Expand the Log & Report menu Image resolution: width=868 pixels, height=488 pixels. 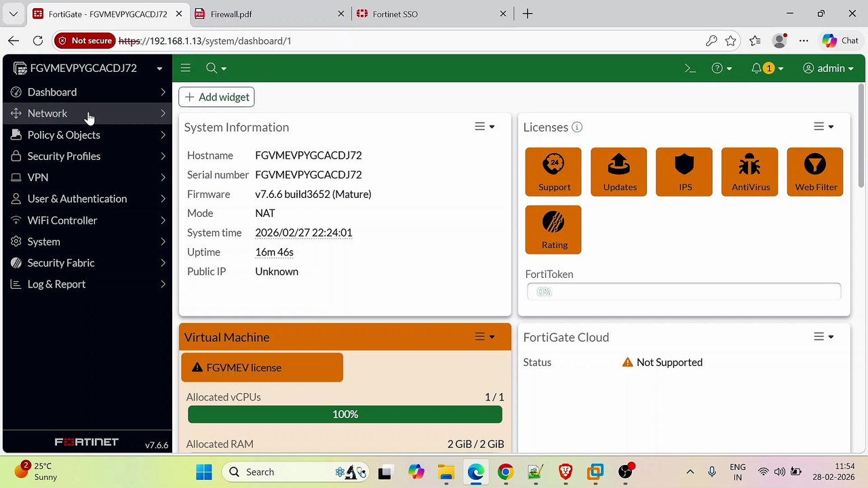click(87, 284)
